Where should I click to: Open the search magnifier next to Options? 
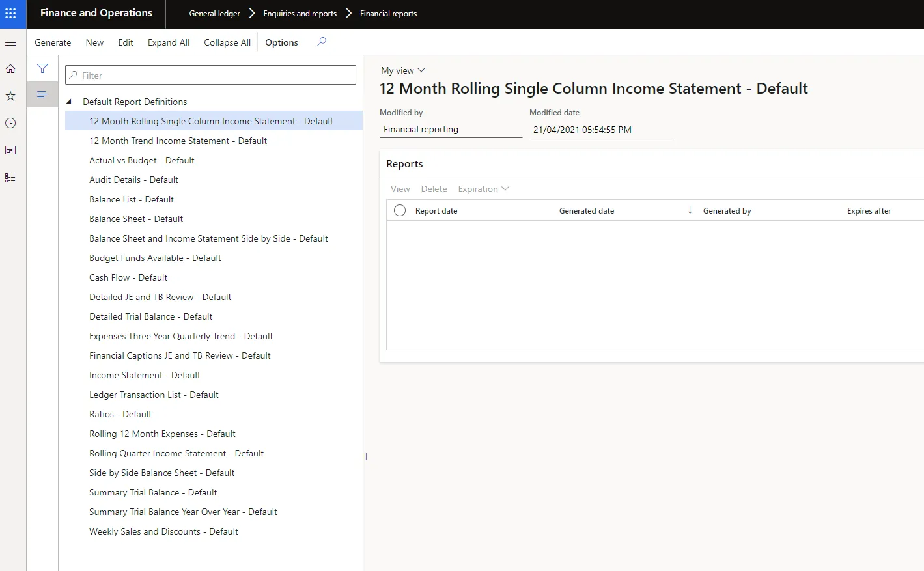tap(320, 42)
